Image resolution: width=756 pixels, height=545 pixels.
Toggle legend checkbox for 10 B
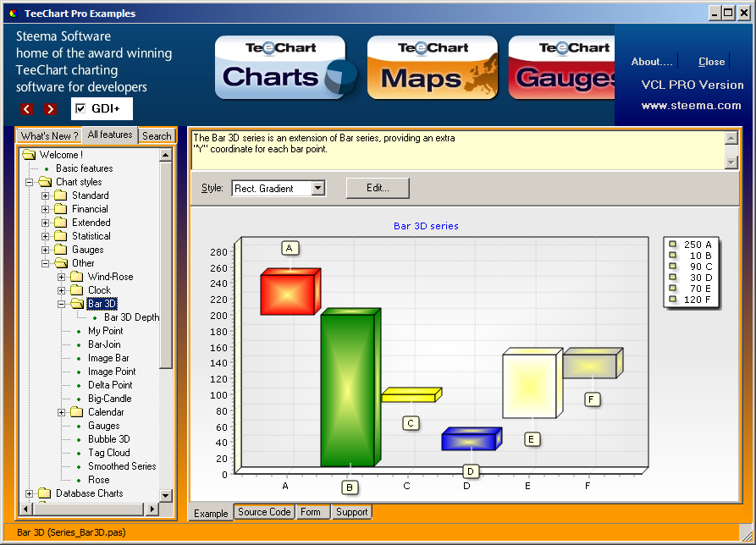pyautogui.click(x=672, y=255)
